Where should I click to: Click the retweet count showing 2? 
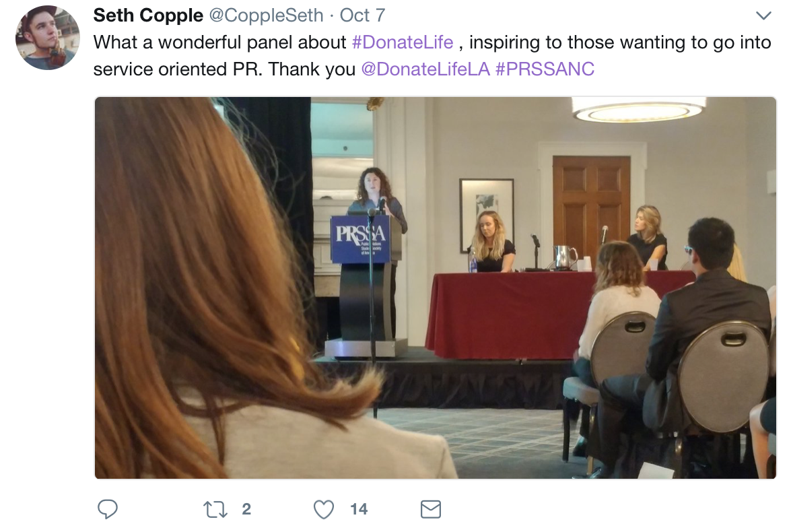246,509
